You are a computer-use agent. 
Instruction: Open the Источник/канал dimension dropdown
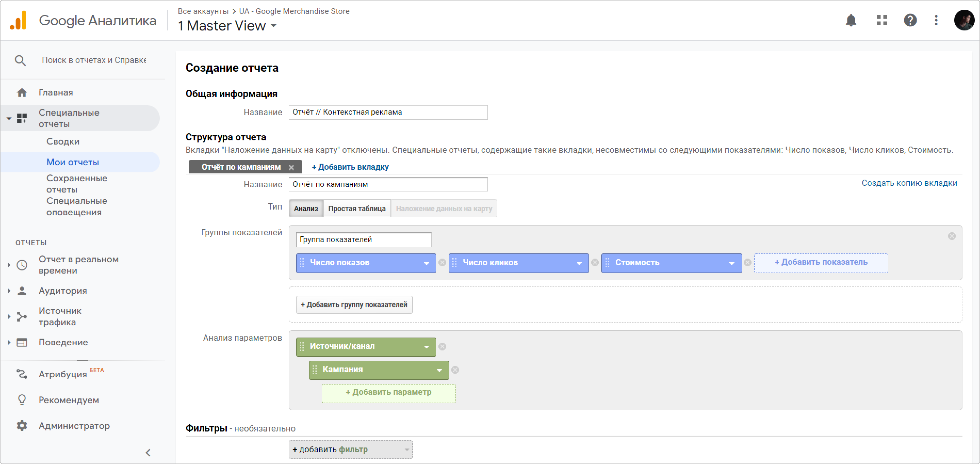coord(426,347)
